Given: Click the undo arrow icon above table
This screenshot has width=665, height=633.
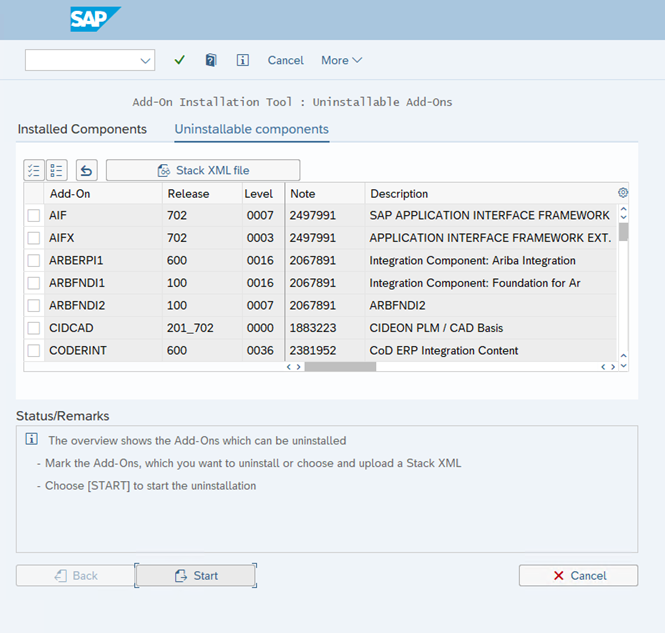Looking at the screenshot, I should [87, 170].
